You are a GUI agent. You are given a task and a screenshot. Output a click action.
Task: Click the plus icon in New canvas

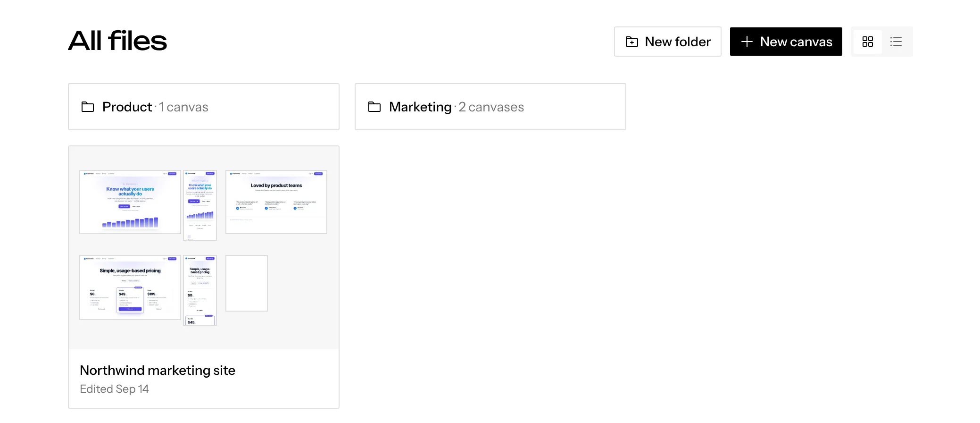coord(747,42)
